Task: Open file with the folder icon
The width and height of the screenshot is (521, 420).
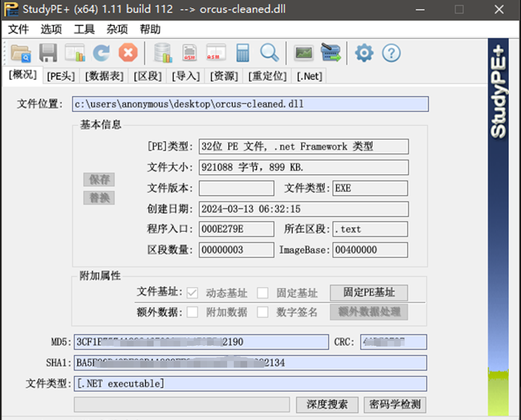Action: (21, 53)
